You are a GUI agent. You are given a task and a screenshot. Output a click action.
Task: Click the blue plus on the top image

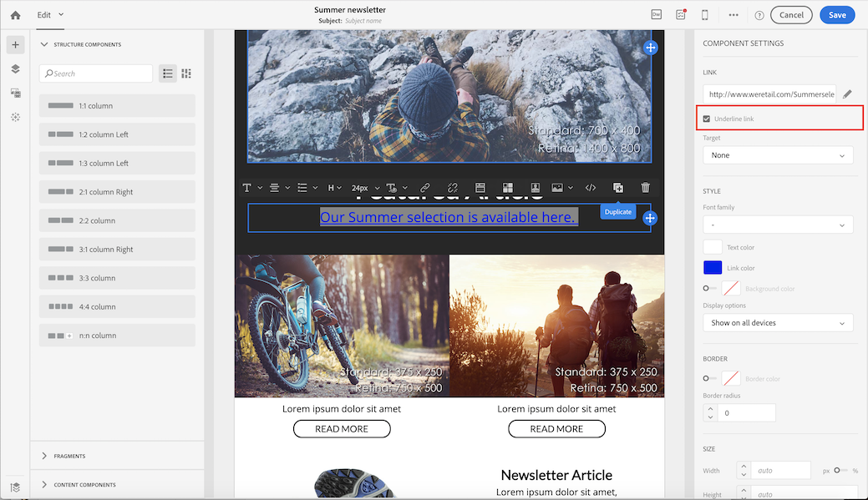(x=651, y=48)
